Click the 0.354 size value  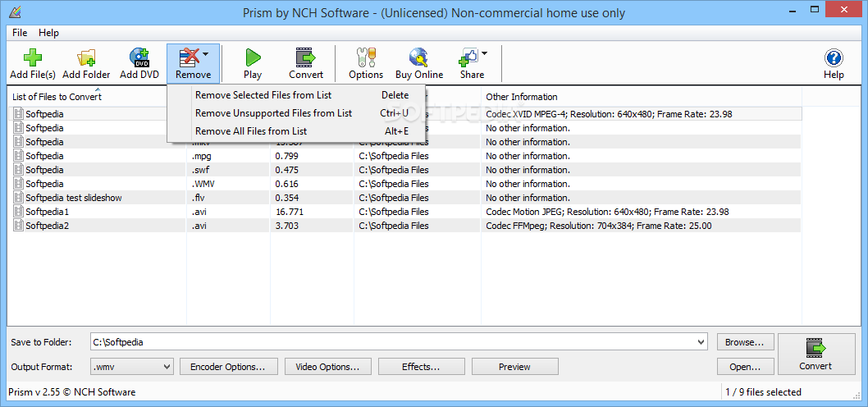287,198
